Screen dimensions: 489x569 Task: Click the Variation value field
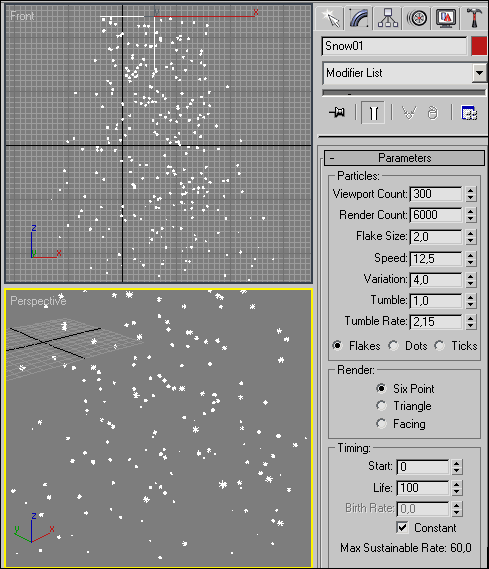pos(436,279)
